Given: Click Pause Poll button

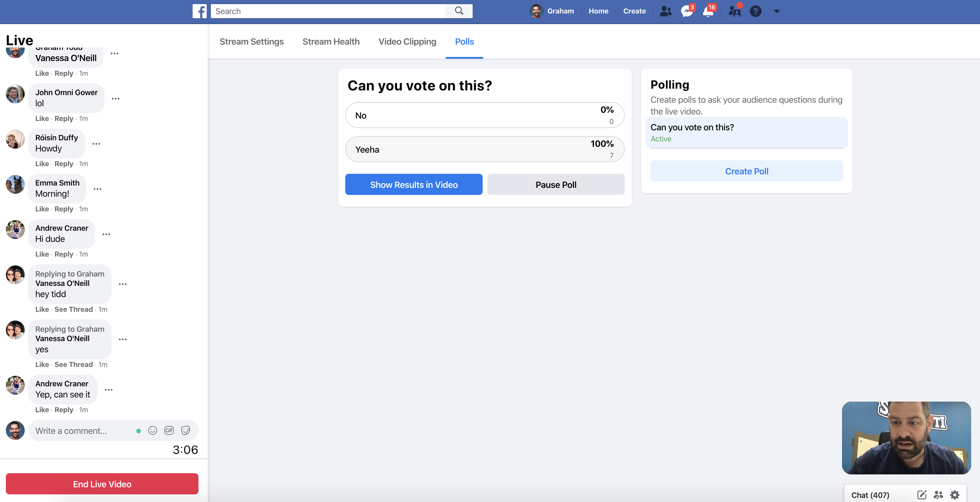Looking at the screenshot, I should pyautogui.click(x=555, y=185).
